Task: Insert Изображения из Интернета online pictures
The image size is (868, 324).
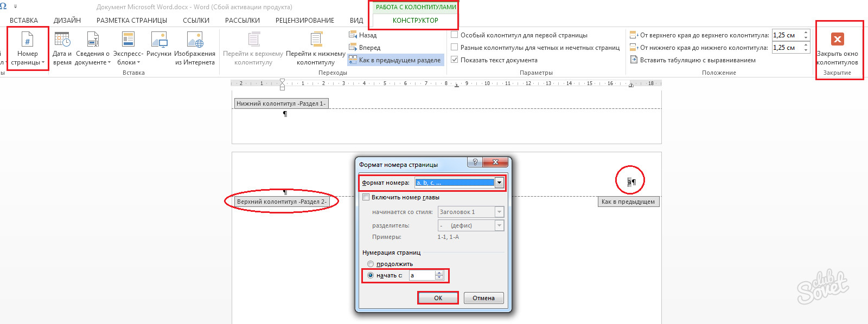Action: click(195, 48)
